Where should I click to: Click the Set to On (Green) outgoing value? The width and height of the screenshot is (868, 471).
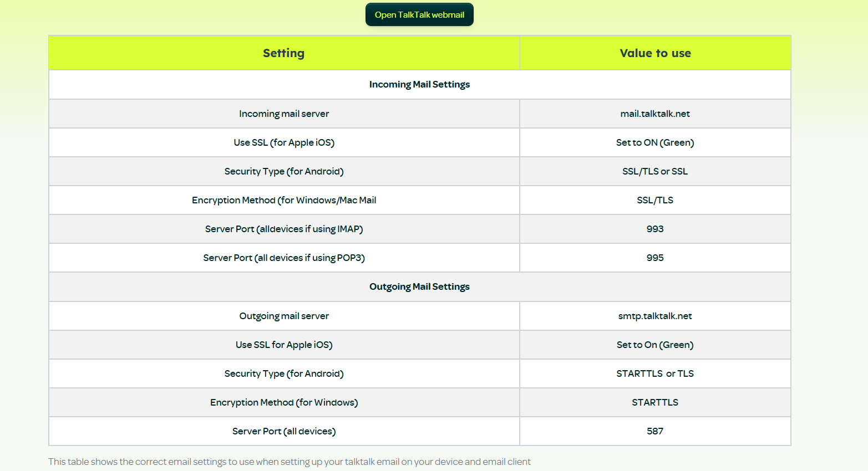pos(655,345)
